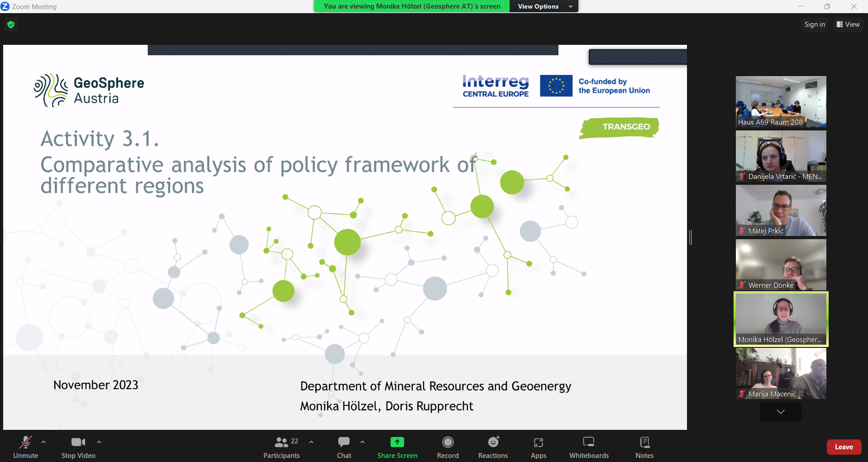Open audio settings arrow next to Unmute
This screenshot has width=868, height=462.
(x=43, y=442)
